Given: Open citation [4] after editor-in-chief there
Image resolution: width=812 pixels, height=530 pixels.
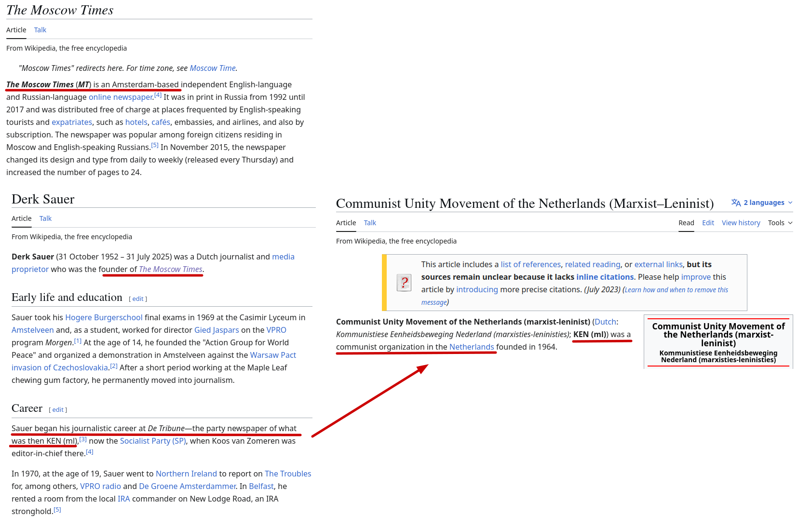Looking at the screenshot, I should coord(90,451).
